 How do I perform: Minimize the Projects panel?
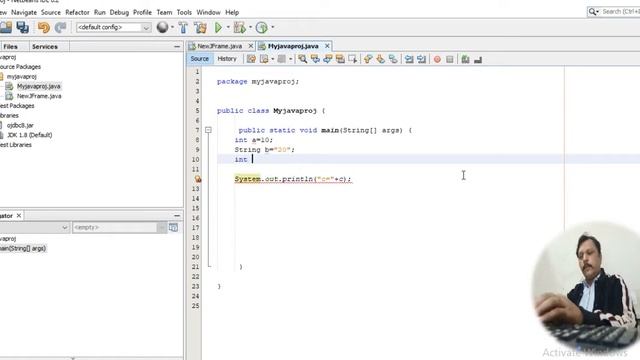(x=177, y=47)
